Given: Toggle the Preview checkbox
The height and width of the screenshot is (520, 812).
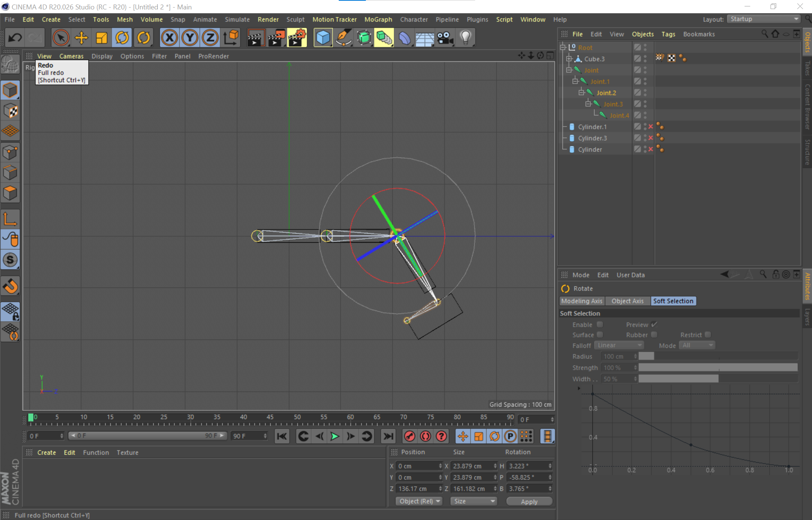Looking at the screenshot, I should coord(654,324).
